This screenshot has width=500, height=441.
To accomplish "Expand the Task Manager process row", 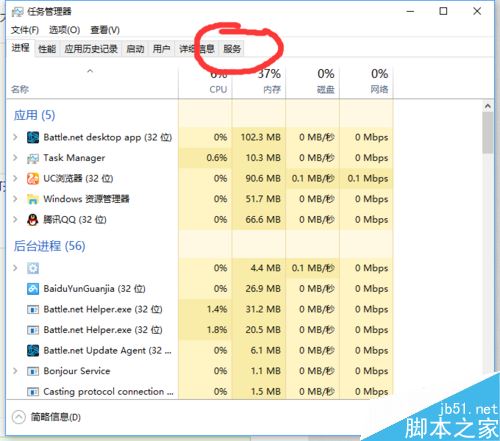I will click(x=15, y=158).
